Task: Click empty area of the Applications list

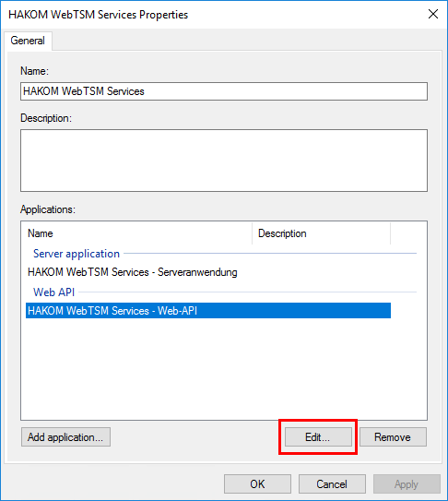Action: coord(223,367)
